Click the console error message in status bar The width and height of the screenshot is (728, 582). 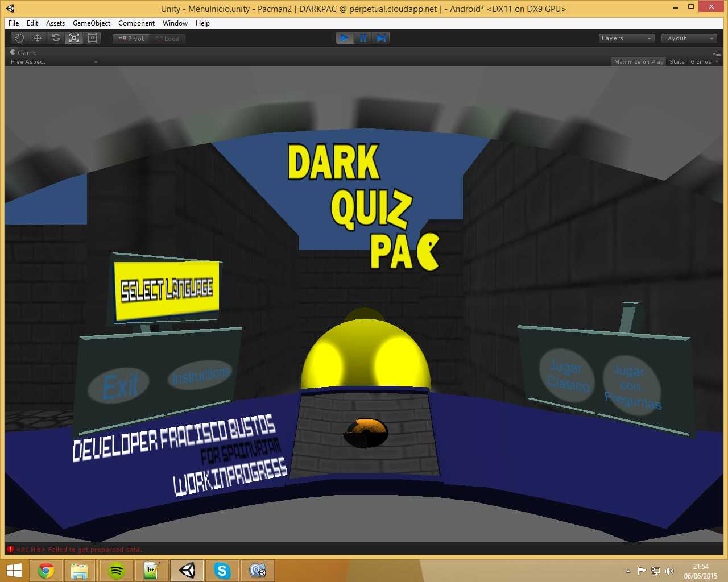tap(79, 550)
